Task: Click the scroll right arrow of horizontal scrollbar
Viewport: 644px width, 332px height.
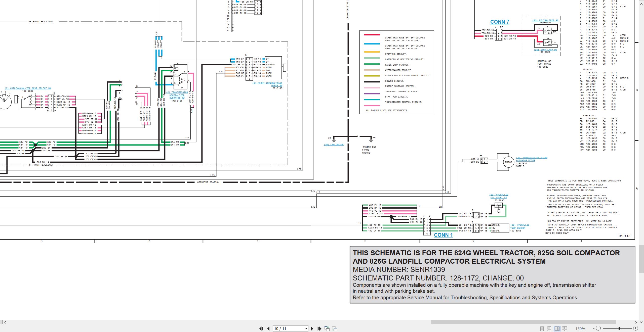Action: (636, 322)
